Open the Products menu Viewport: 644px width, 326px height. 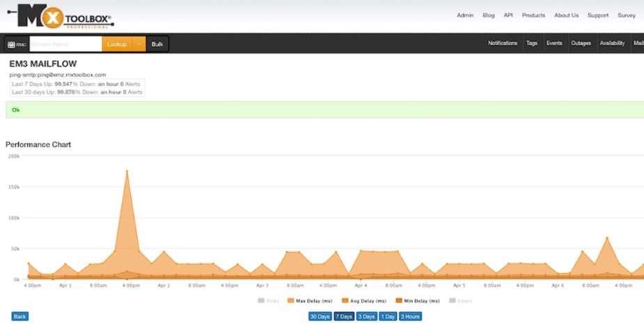tap(533, 15)
